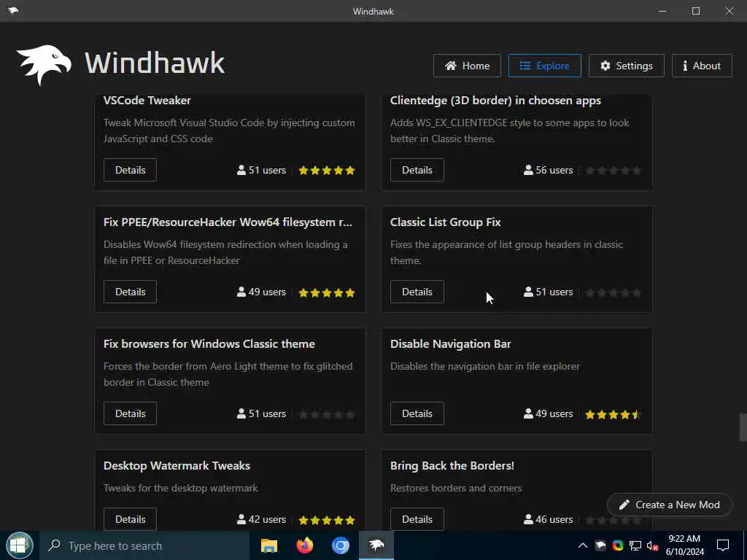Image resolution: width=747 pixels, height=560 pixels.
Task: Open Details for Fix PPEE/ResourceHacker mod
Action: [130, 292]
